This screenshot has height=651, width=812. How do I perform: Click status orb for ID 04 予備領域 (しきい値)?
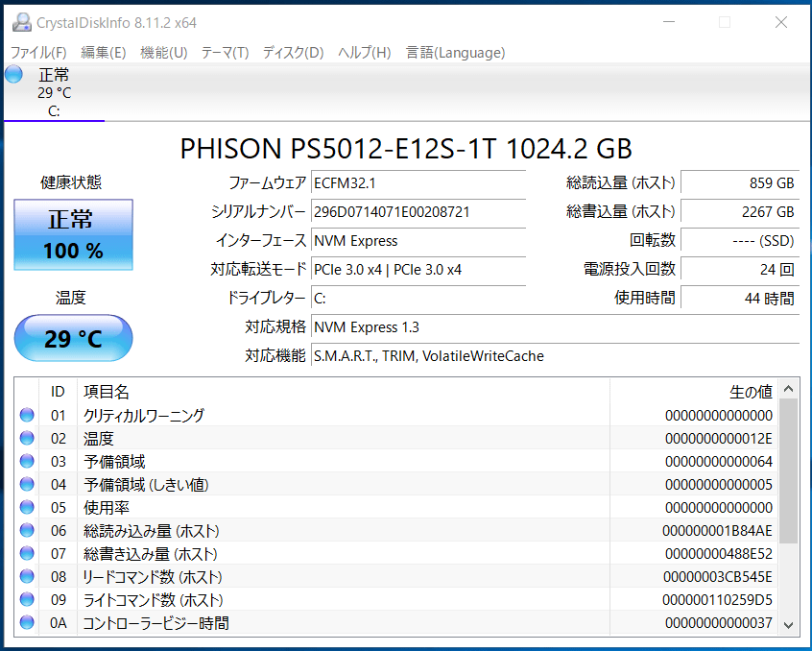coord(27,484)
